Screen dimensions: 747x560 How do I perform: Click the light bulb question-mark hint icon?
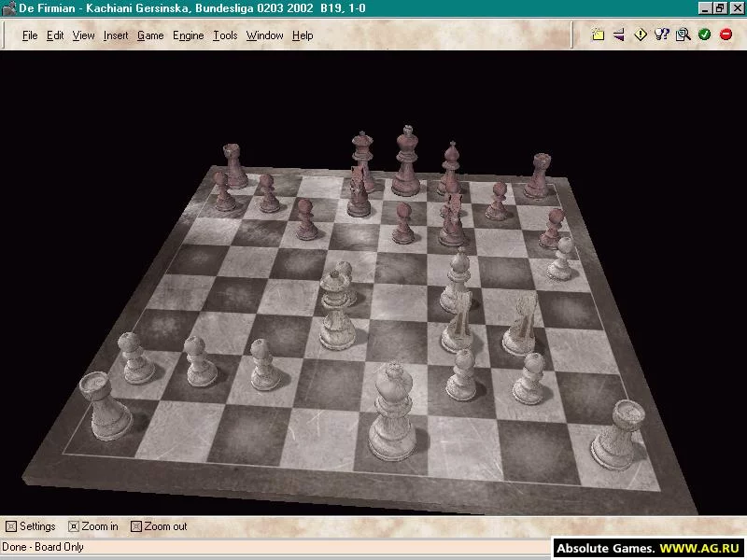point(662,35)
